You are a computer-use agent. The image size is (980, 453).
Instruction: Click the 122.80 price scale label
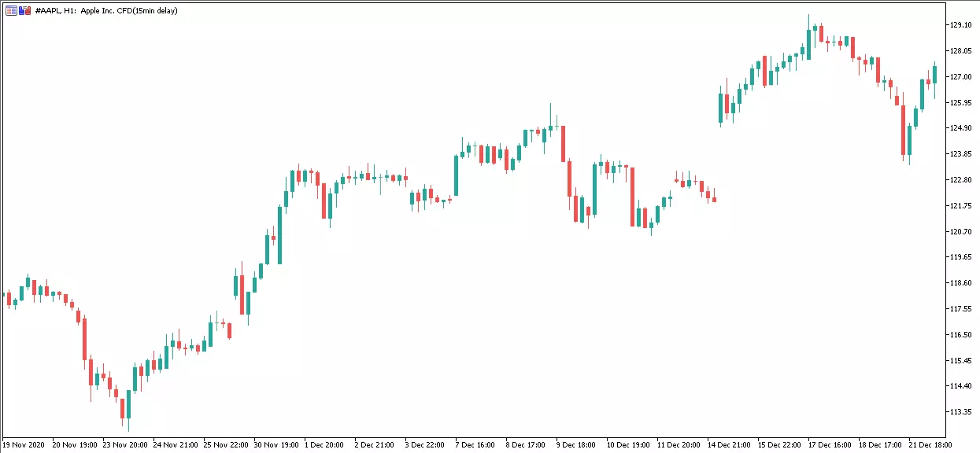click(961, 180)
